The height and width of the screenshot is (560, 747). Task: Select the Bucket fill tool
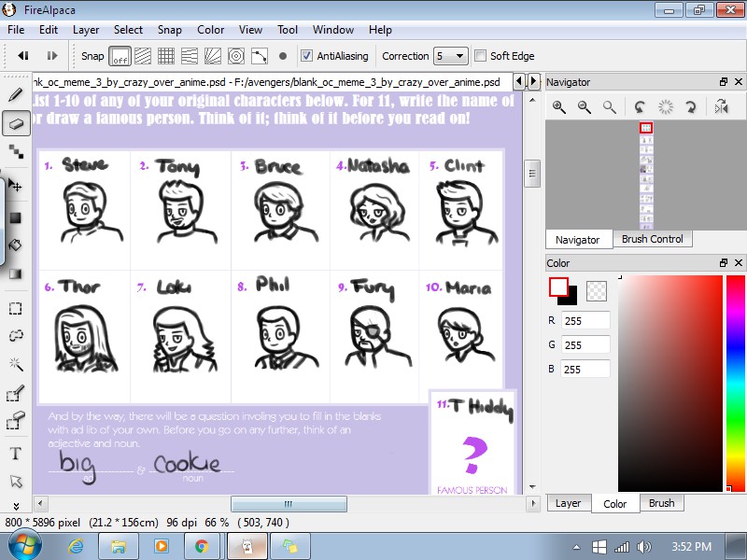click(x=15, y=245)
